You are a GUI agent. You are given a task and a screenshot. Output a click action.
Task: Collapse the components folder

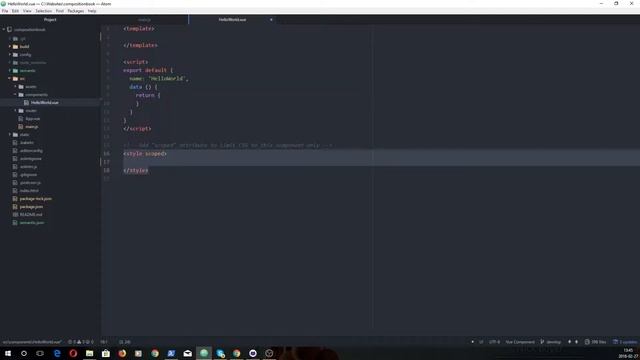(x=16, y=95)
